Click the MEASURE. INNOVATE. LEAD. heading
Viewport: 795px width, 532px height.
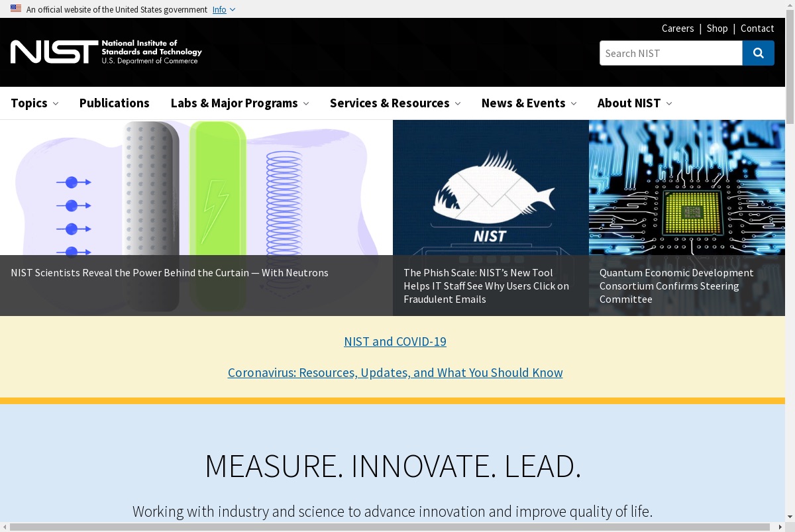pyautogui.click(x=393, y=466)
